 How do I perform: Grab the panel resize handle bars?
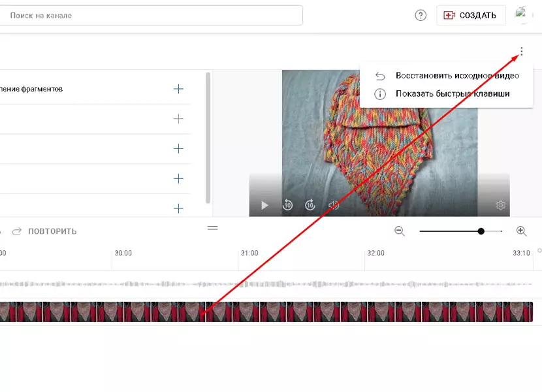click(213, 227)
